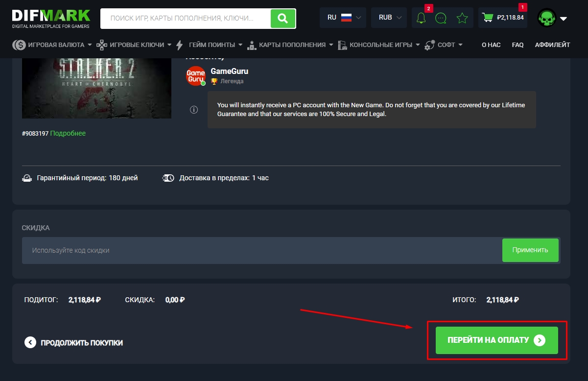
Task: Open the О НАС page
Action: coord(491,45)
